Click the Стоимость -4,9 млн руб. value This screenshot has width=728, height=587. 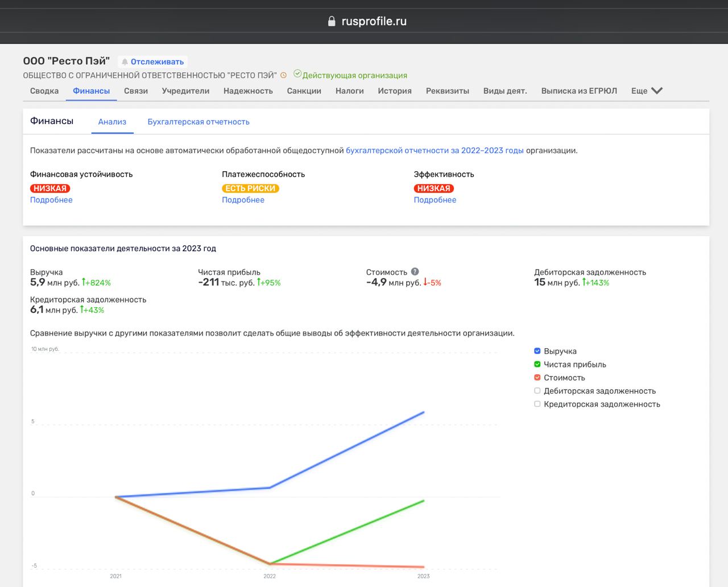coord(394,282)
